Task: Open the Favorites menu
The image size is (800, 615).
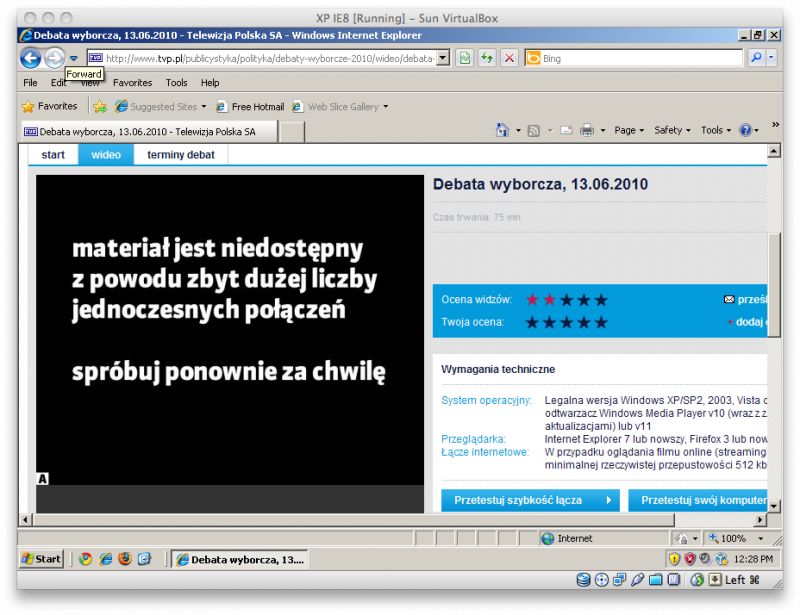Action: (132, 83)
